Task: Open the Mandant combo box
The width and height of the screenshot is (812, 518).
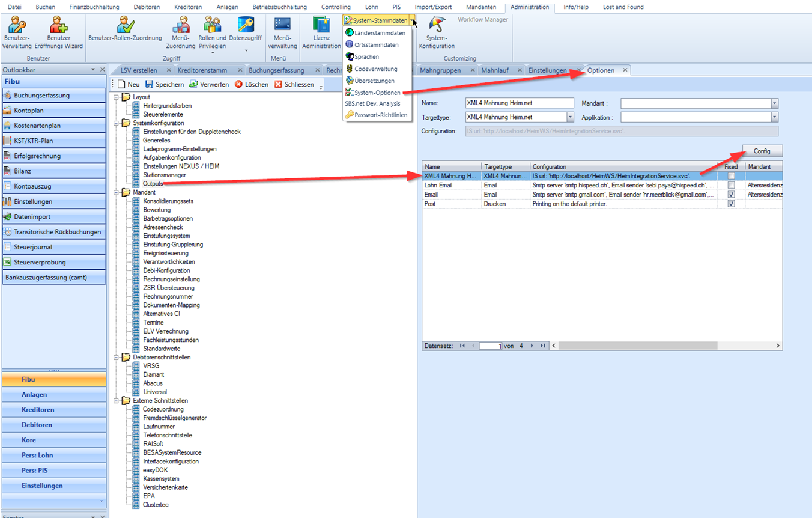Action: (x=774, y=103)
